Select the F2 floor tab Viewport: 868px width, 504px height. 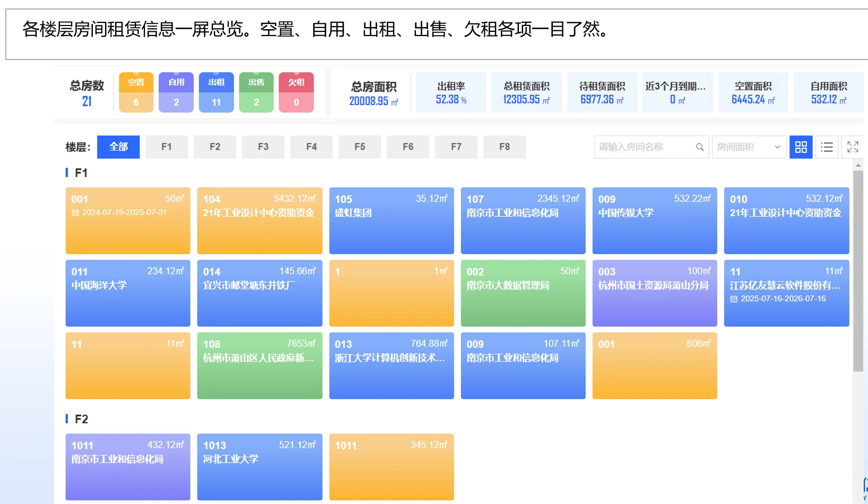(215, 147)
